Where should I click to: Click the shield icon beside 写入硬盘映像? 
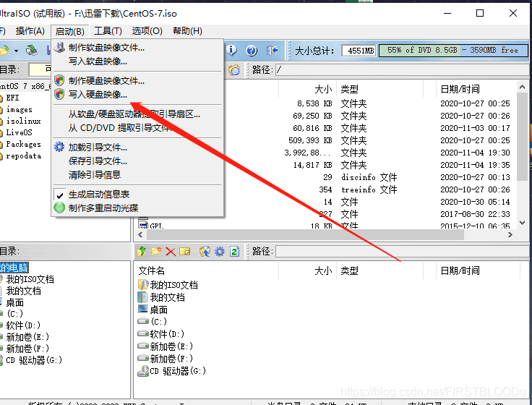click(59, 94)
